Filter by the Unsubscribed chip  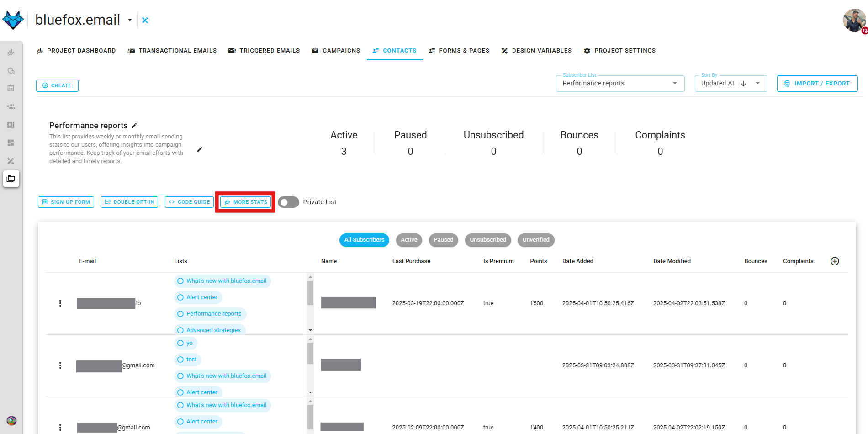pos(488,240)
